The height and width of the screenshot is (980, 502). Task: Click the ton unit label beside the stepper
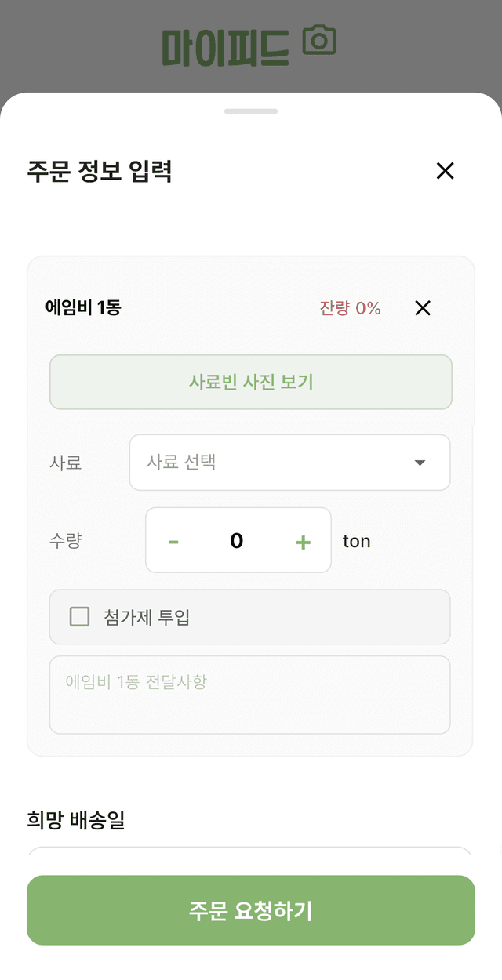pos(357,540)
